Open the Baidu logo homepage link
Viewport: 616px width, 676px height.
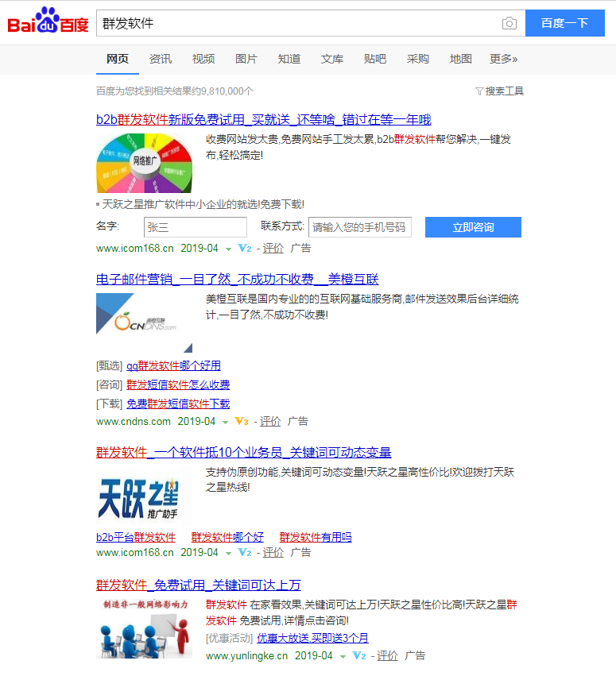[48, 21]
